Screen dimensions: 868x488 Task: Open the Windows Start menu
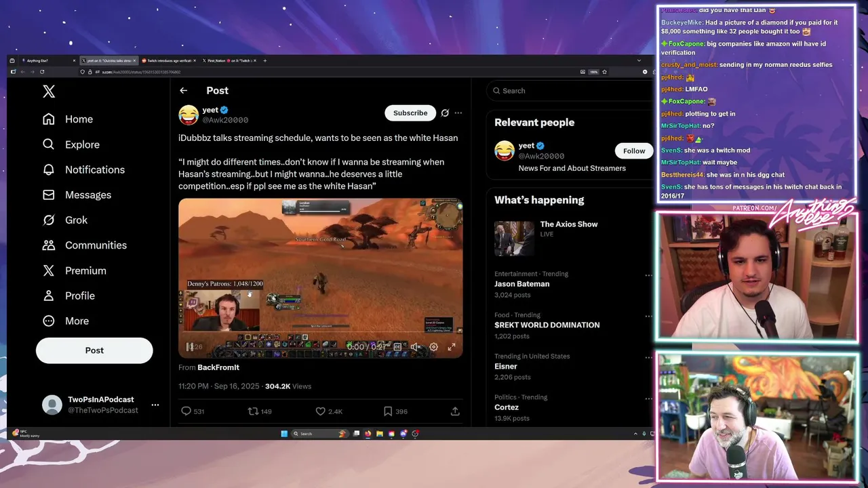284,434
